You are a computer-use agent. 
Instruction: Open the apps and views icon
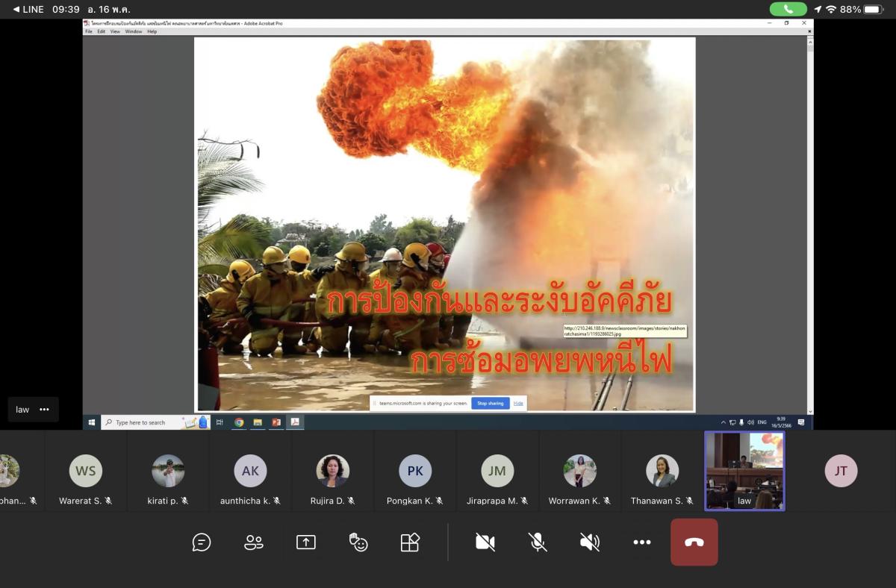(410, 542)
